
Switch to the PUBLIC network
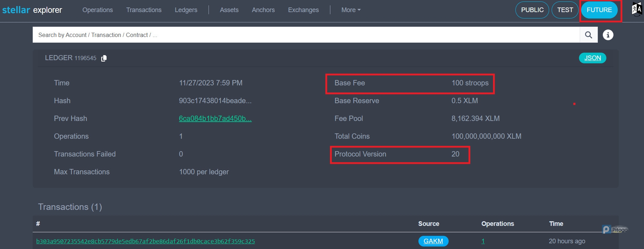[x=532, y=10]
